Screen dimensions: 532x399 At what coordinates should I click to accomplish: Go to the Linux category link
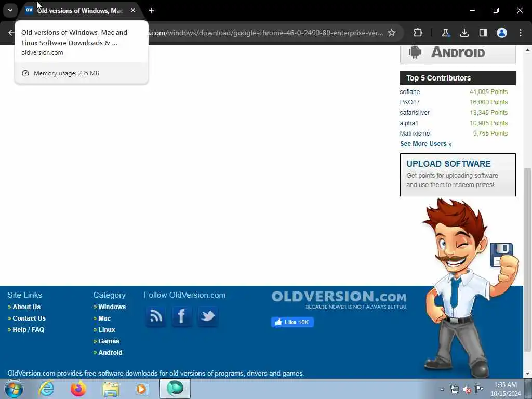point(107,330)
